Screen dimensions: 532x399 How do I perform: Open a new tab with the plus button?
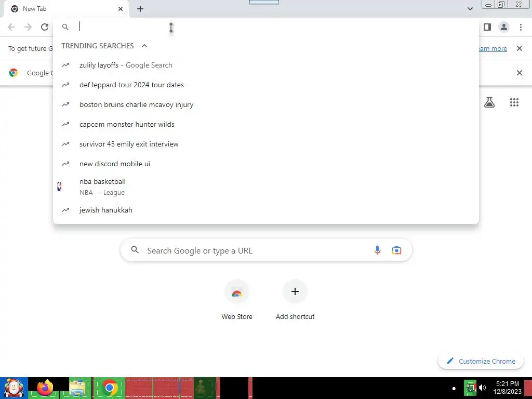coord(140,9)
